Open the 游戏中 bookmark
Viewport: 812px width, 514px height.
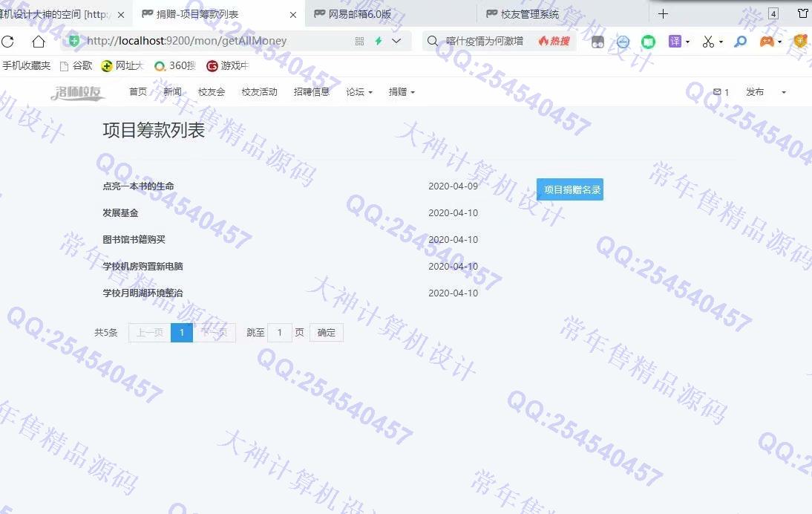[228, 66]
